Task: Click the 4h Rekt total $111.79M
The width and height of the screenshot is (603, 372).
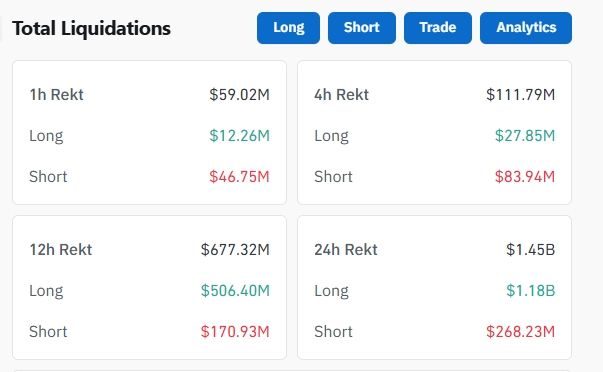Action: pyautogui.click(x=520, y=95)
